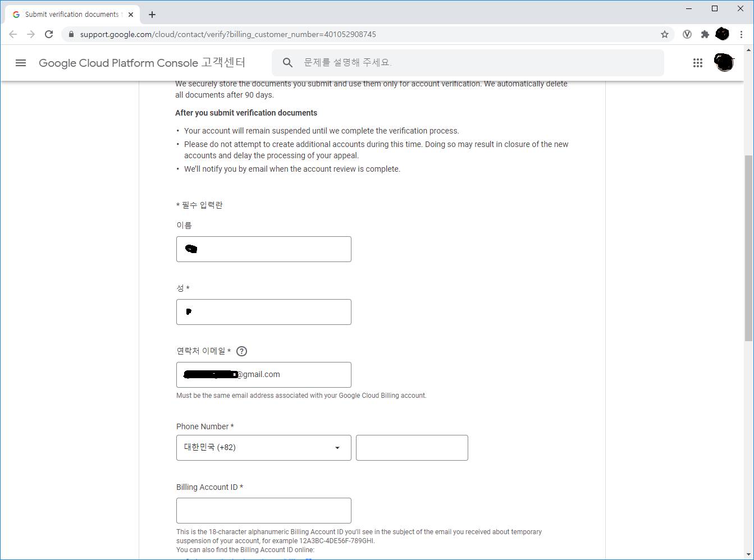The image size is (754, 560).
Task: Go forward in browser history
Action: click(x=31, y=34)
